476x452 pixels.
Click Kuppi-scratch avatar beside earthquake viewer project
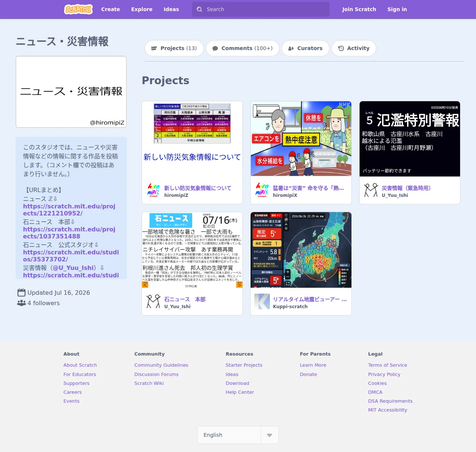[x=262, y=301]
